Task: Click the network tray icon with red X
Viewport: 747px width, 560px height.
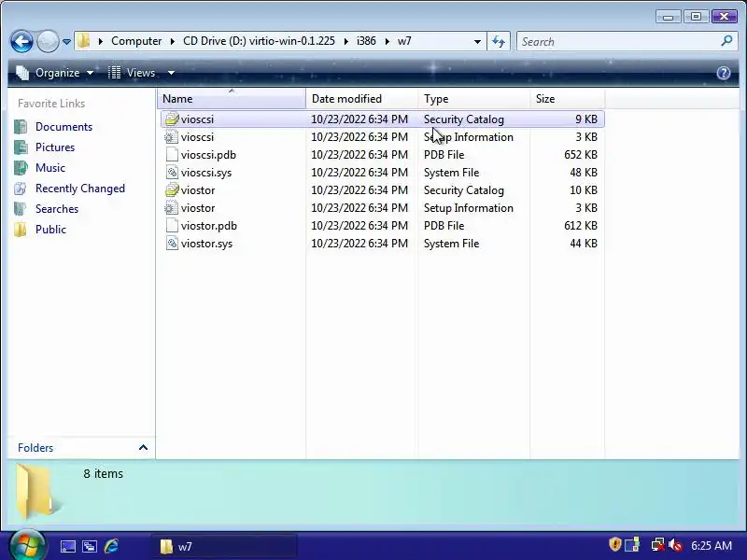Action: click(x=657, y=544)
